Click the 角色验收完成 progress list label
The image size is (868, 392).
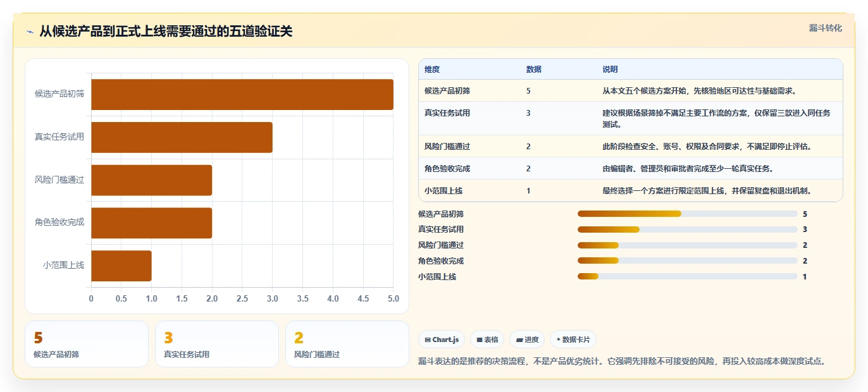click(441, 260)
